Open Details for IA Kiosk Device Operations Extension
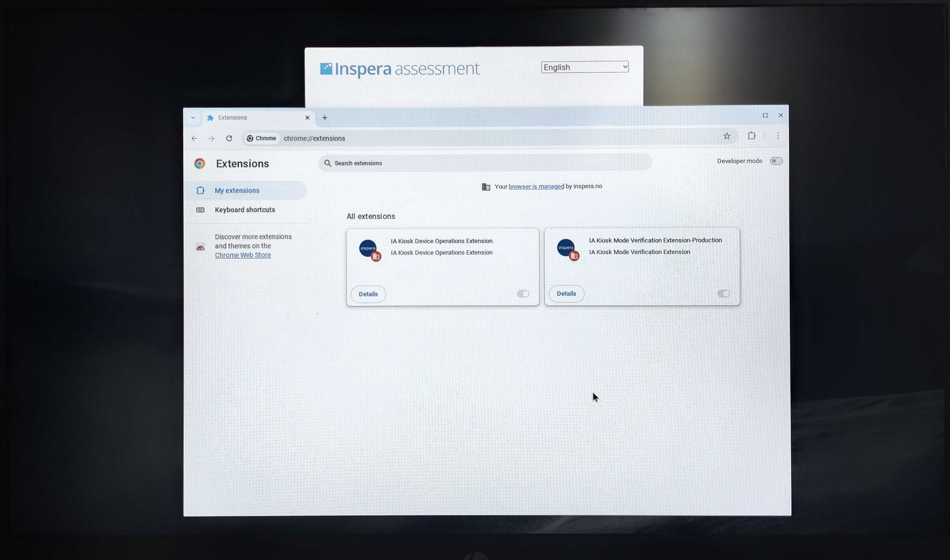Screen dimensions: 950x560 pos(368,294)
